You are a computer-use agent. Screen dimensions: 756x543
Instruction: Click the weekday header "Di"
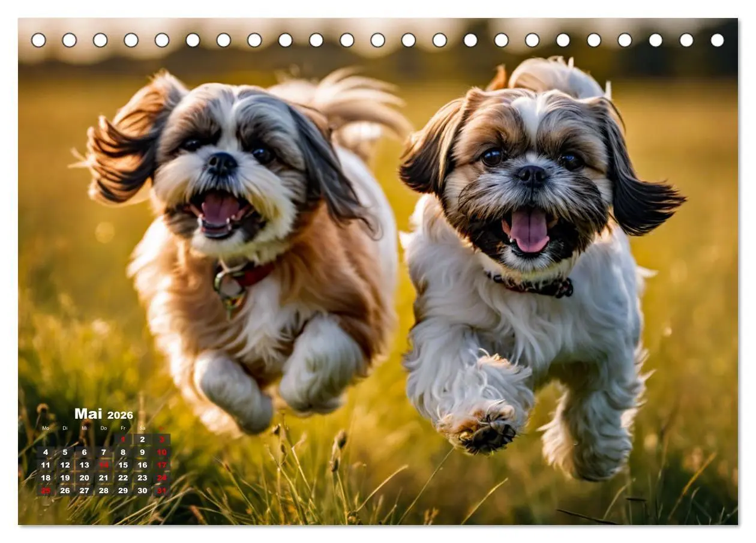(65, 428)
